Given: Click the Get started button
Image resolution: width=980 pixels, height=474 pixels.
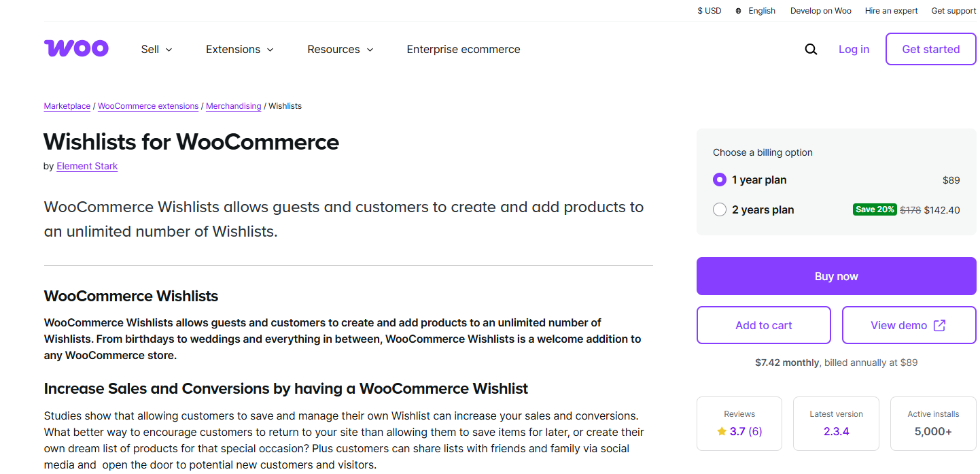Looking at the screenshot, I should 931,49.
